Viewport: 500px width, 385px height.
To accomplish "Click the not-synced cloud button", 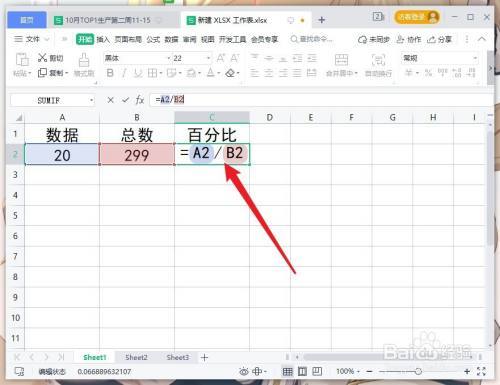I will click(373, 39).
